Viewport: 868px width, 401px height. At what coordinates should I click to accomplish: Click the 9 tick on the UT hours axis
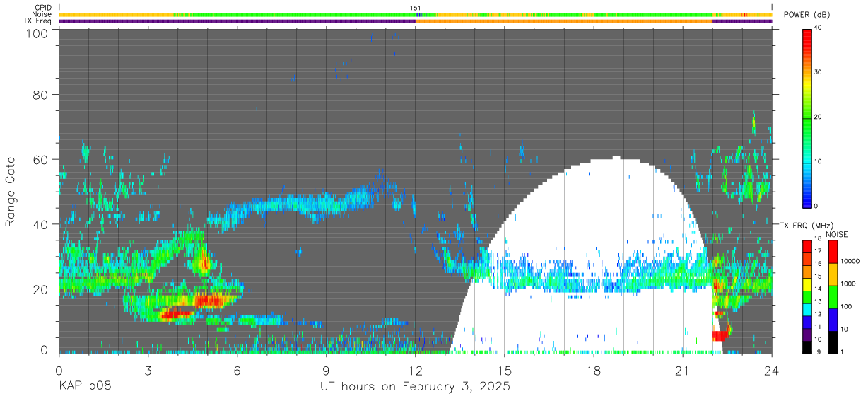(x=327, y=370)
